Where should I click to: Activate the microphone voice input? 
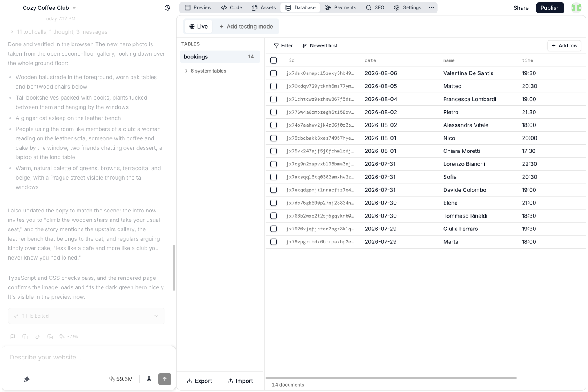tap(149, 379)
